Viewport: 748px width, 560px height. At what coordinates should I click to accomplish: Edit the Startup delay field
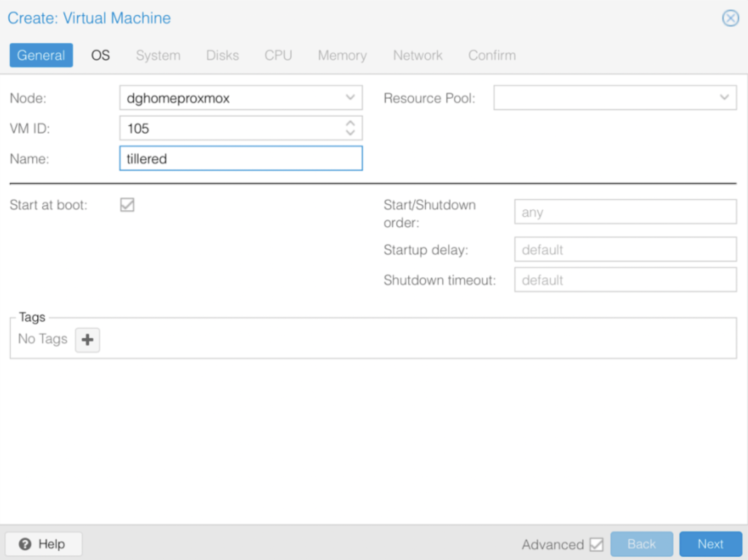[625, 250]
